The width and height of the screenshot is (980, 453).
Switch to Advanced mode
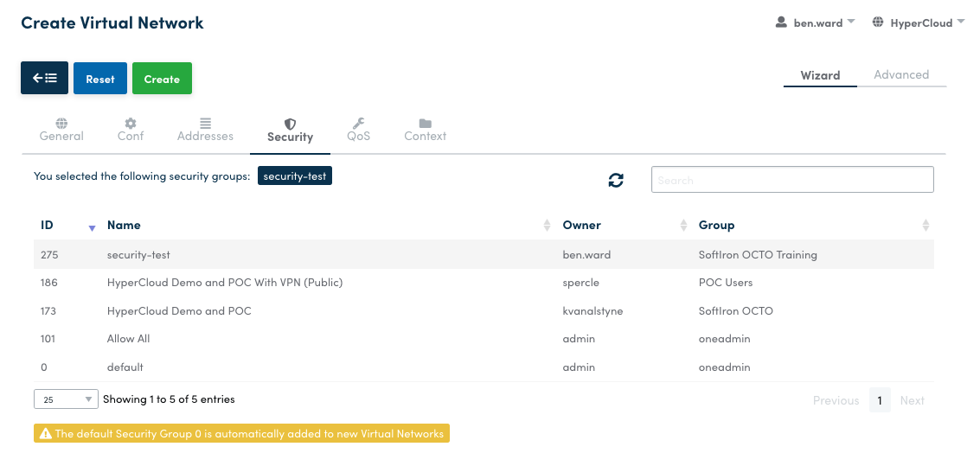(x=901, y=75)
